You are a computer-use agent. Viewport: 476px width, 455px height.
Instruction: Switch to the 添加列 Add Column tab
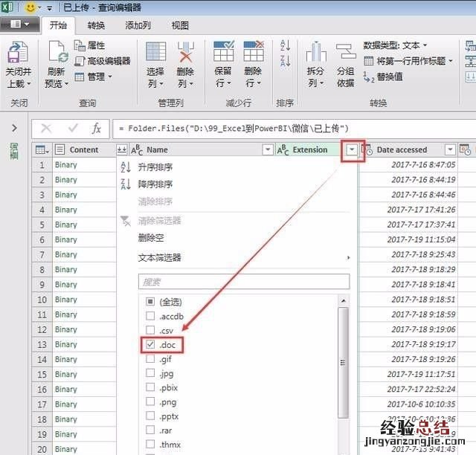click(x=138, y=25)
